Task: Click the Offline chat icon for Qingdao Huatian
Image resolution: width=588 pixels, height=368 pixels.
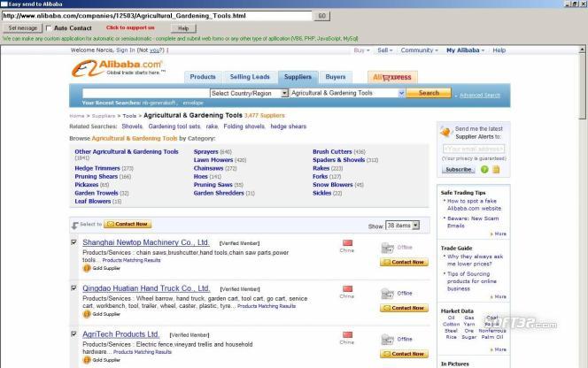Action: coord(387,294)
